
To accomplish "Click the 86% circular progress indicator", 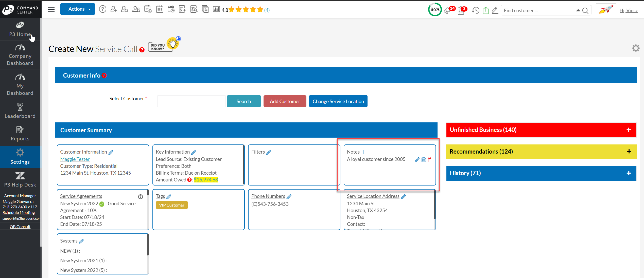I will pyautogui.click(x=435, y=10).
